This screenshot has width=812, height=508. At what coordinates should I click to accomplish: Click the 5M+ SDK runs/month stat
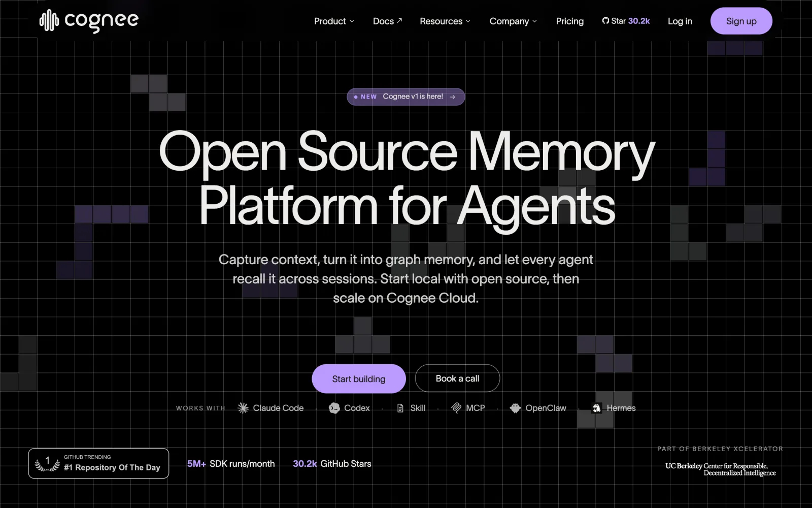[x=231, y=464]
